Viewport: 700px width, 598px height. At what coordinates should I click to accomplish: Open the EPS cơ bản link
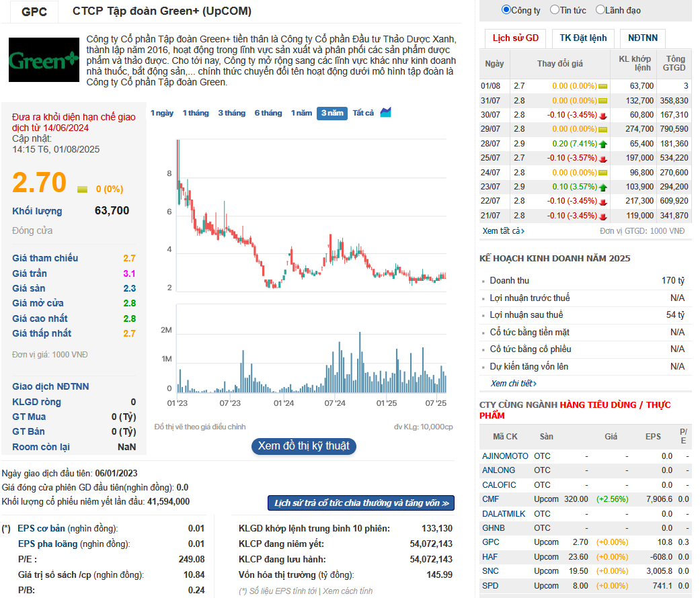(41, 528)
